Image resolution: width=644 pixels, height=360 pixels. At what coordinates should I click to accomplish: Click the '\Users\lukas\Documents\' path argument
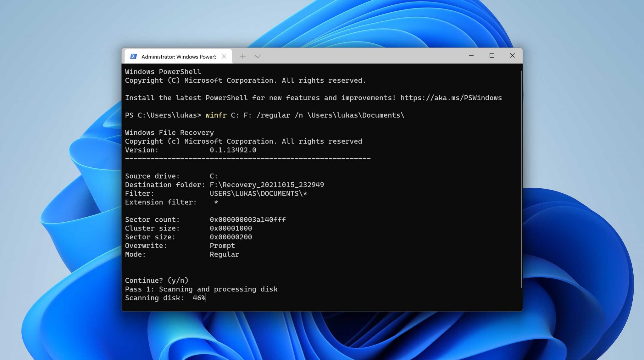click(x=356, y=115)
